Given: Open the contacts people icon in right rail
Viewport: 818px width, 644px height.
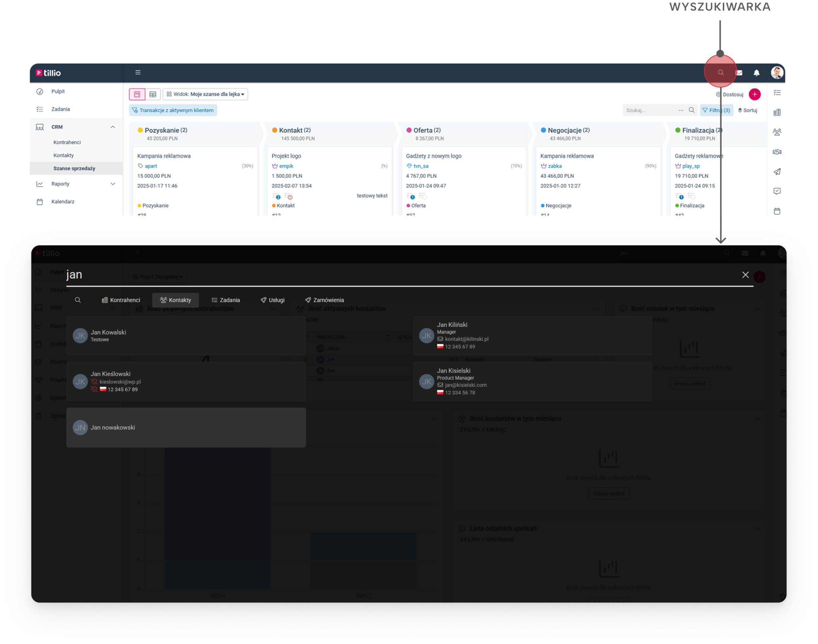Looking at the screenshot, I should pos(777,132).
